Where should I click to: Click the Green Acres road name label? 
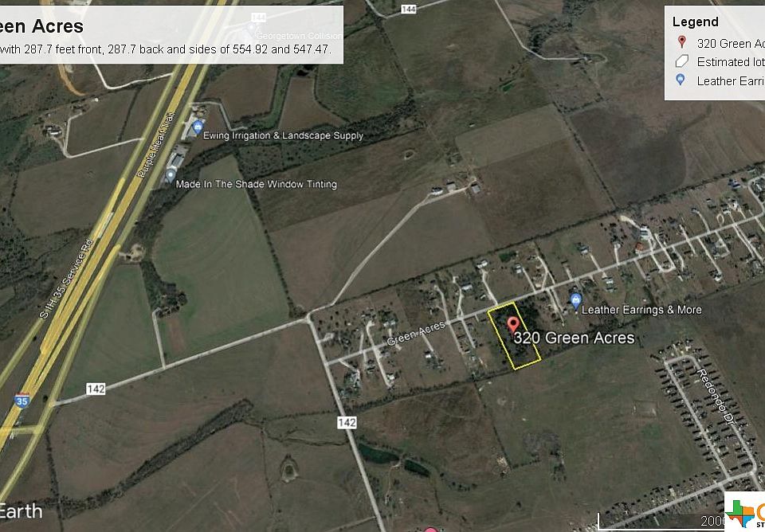pos(416,333)
